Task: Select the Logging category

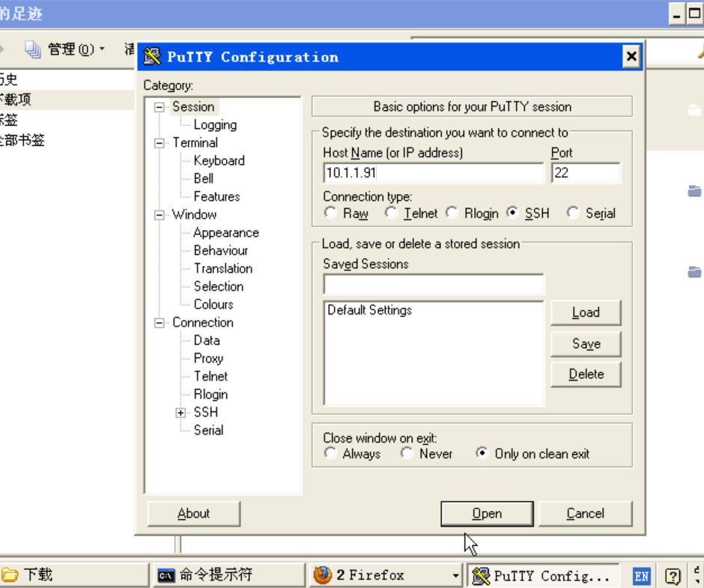Action: (215, 125)
